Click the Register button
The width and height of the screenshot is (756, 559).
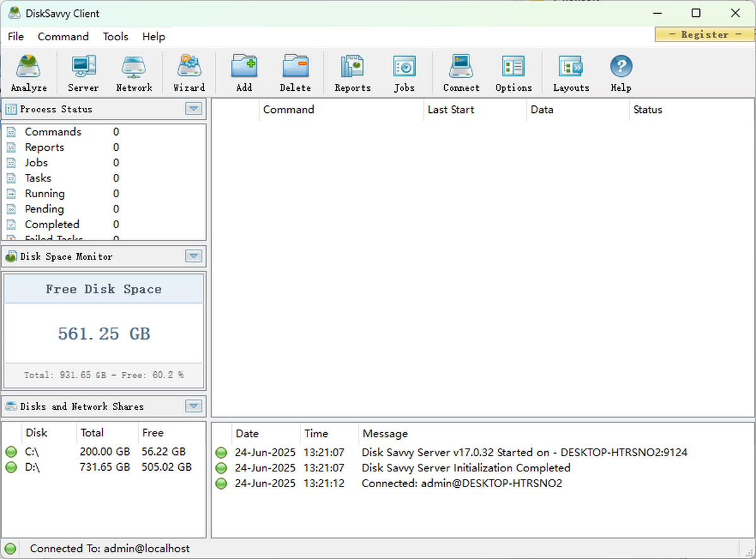[x=704, y=35]
